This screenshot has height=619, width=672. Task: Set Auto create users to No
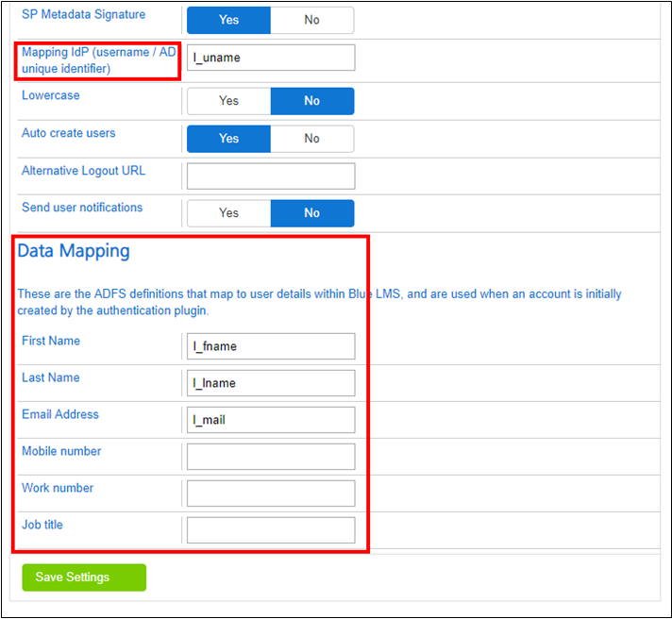pos(312,139)
